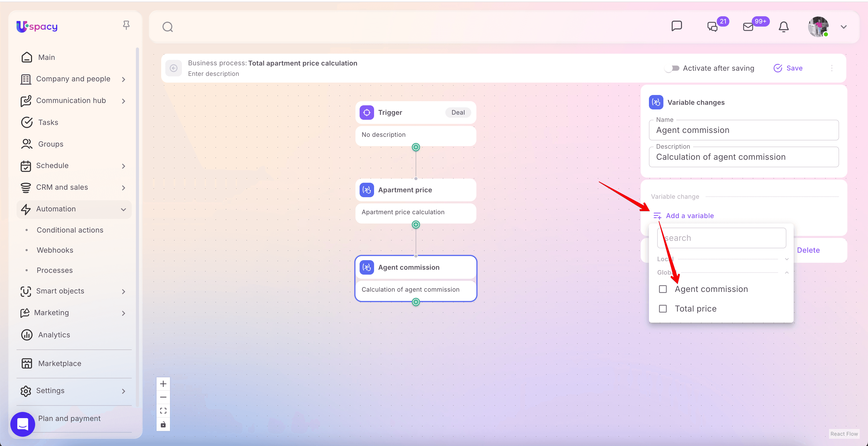Image resolution: width=868 pixels, height=446 pixels.
Task: Open the chat bubble icon in the header
Action: 677,26
